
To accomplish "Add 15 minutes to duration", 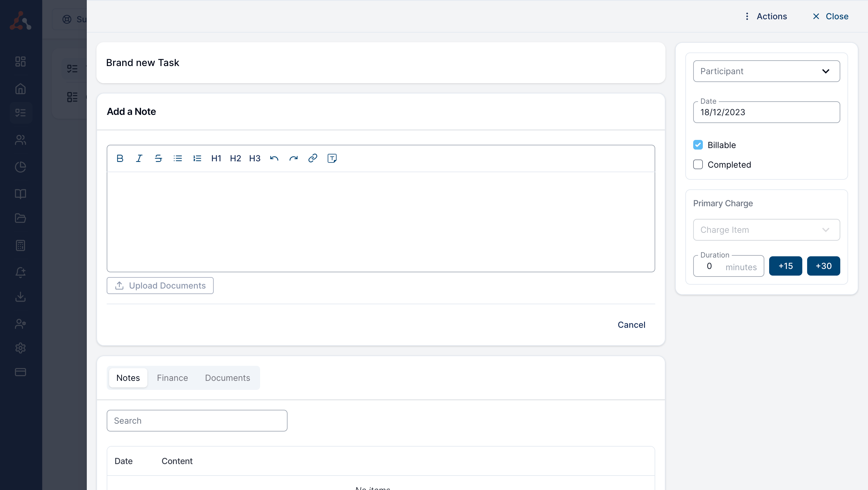I will (x=785, y=266).
